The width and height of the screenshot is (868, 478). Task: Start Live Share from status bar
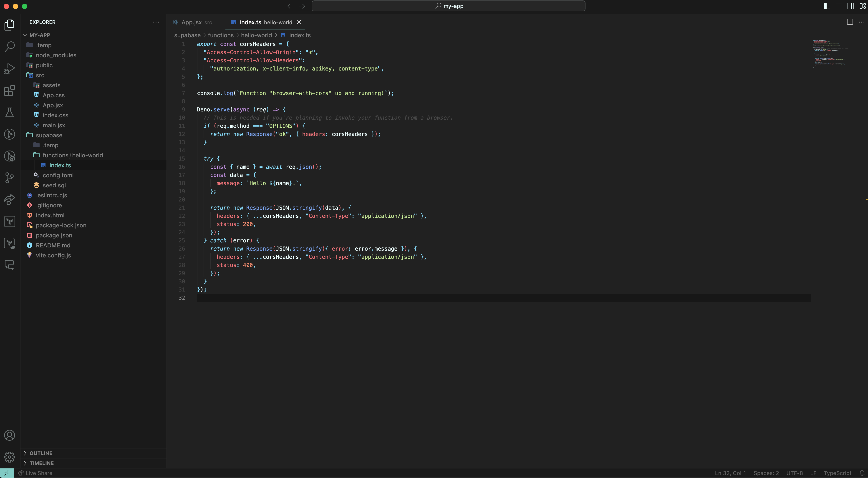coord(35,473)
